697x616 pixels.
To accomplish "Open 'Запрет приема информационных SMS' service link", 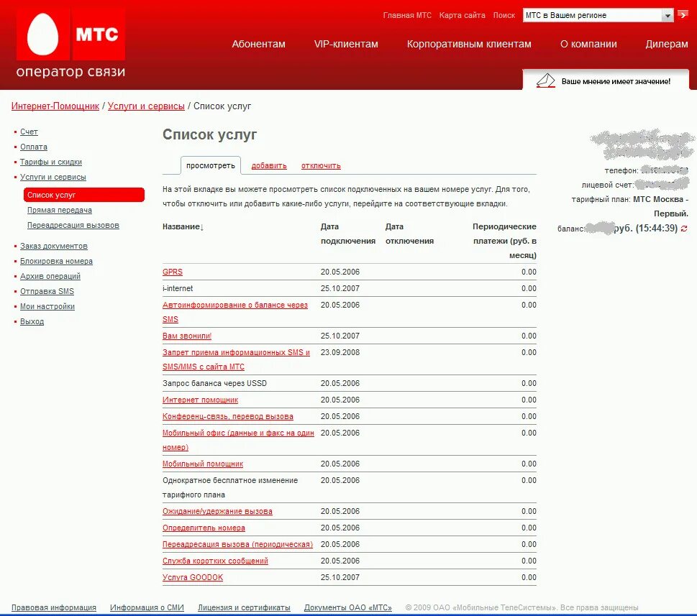I will tap(236, 359).
